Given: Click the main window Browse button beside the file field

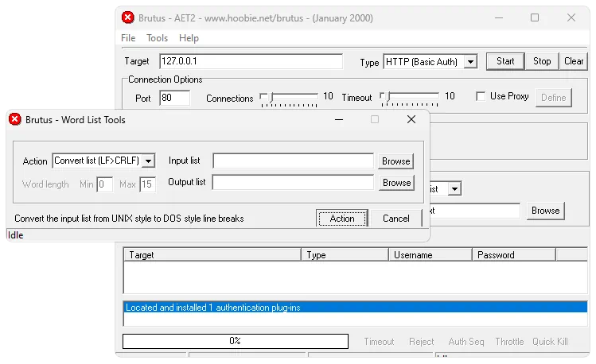Looking at the screenshot, I should point(545,211).
